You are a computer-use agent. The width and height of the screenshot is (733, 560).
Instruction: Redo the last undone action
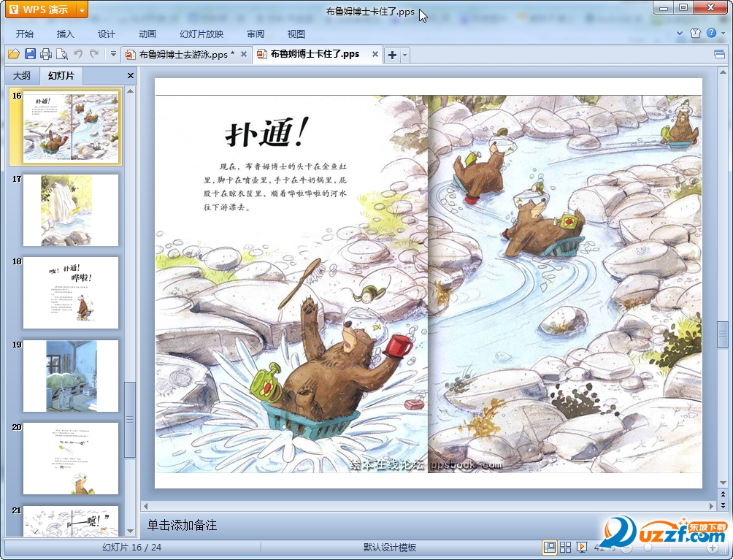point(94,54)
